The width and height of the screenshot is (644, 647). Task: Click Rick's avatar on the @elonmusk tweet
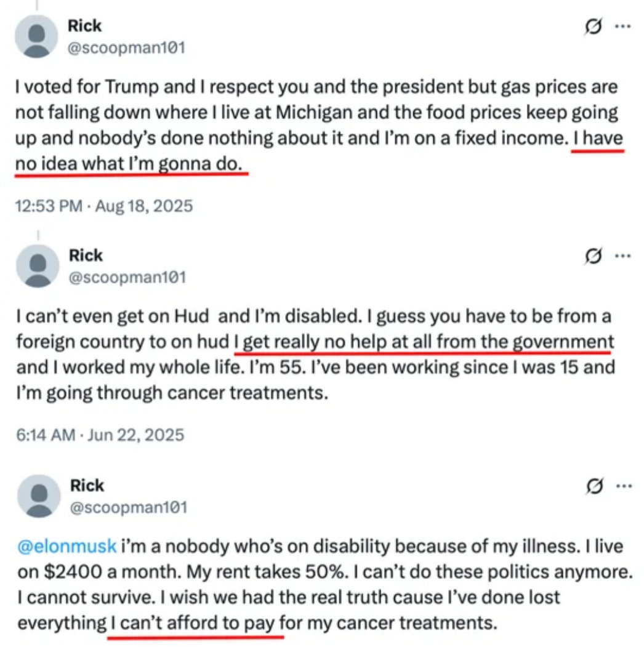point(38,496)
